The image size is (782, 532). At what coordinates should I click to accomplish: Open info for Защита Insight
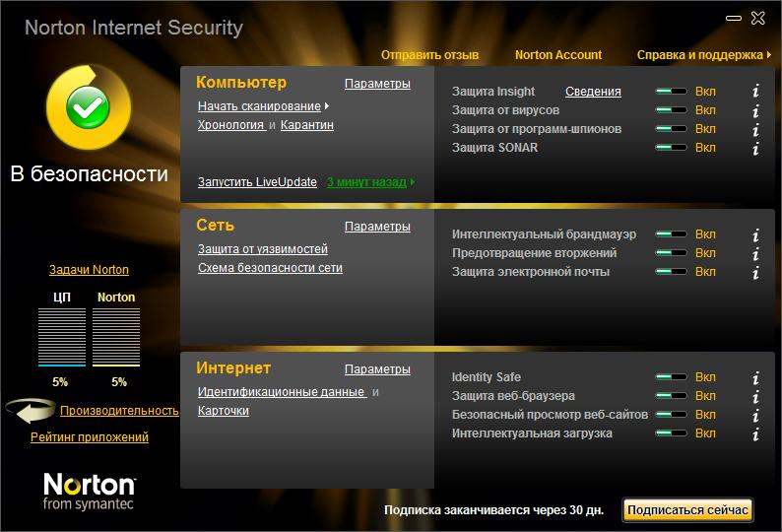(x=756, y=91)
